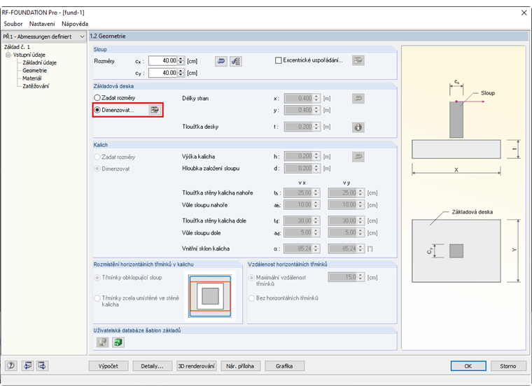Screen dimensions: 532x392
Task: Select Základ č. 1 tree root
Action: tap(17, 47)
